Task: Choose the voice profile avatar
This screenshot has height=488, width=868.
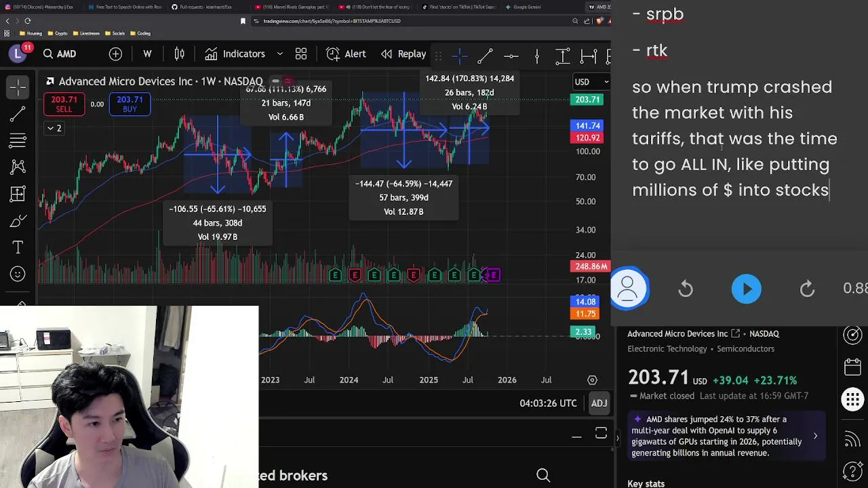Action: coord(629,289)
